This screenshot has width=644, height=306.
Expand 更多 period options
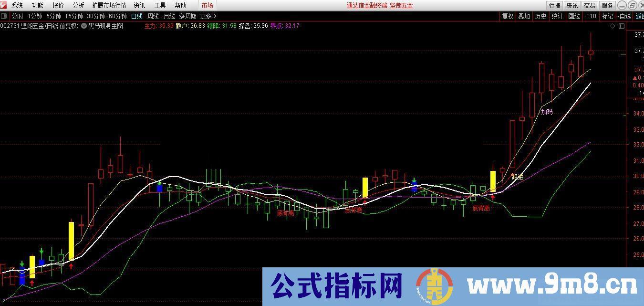coord(208,16)
